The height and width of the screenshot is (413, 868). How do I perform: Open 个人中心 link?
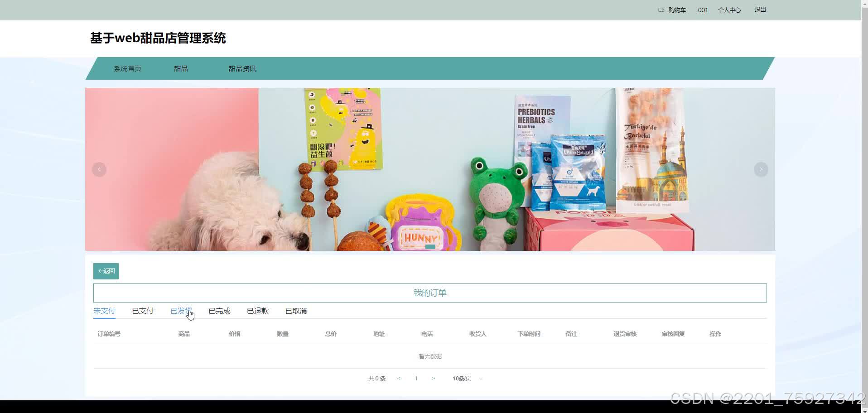(x=729, y=10)
